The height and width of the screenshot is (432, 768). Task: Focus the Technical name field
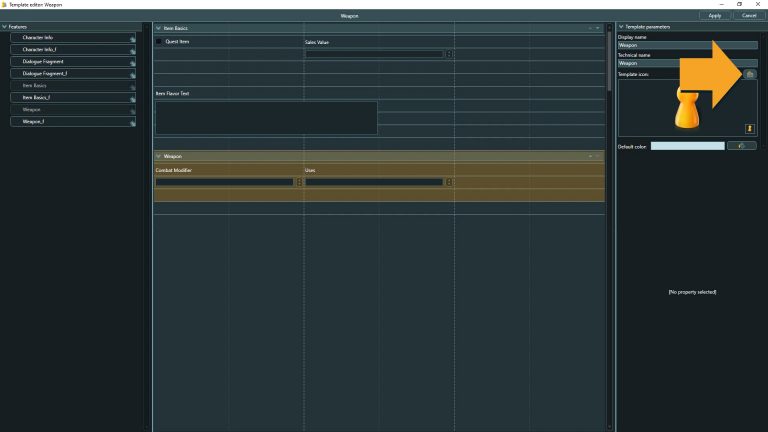(x=687, y=63)
